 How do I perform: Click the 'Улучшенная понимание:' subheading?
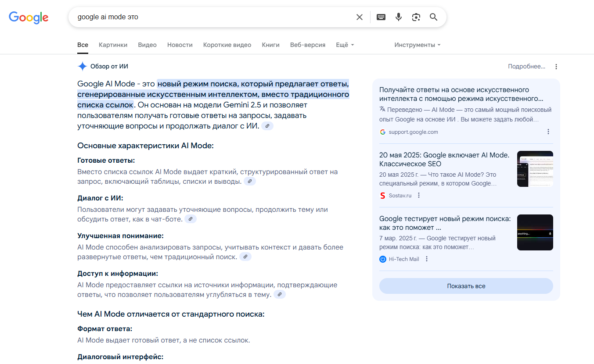120,236
